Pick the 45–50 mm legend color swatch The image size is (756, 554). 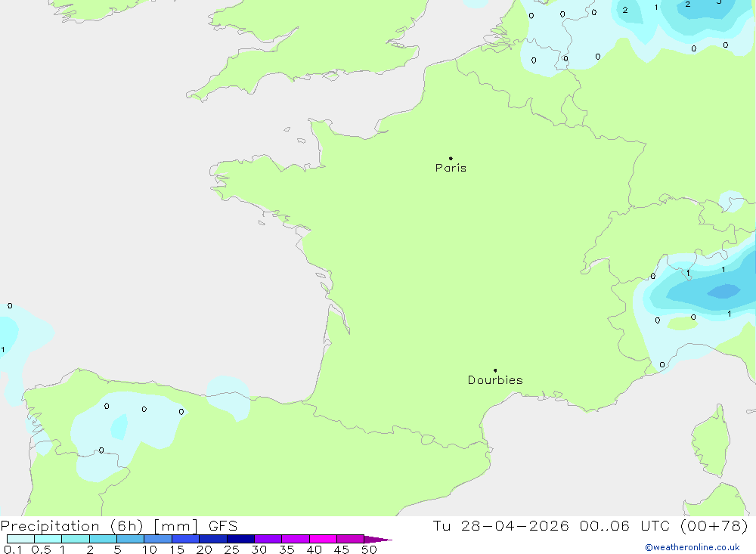coord(351,539)
